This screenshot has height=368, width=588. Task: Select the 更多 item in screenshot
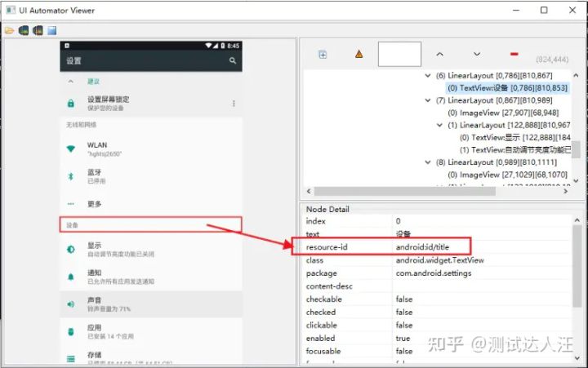point(151,204)
